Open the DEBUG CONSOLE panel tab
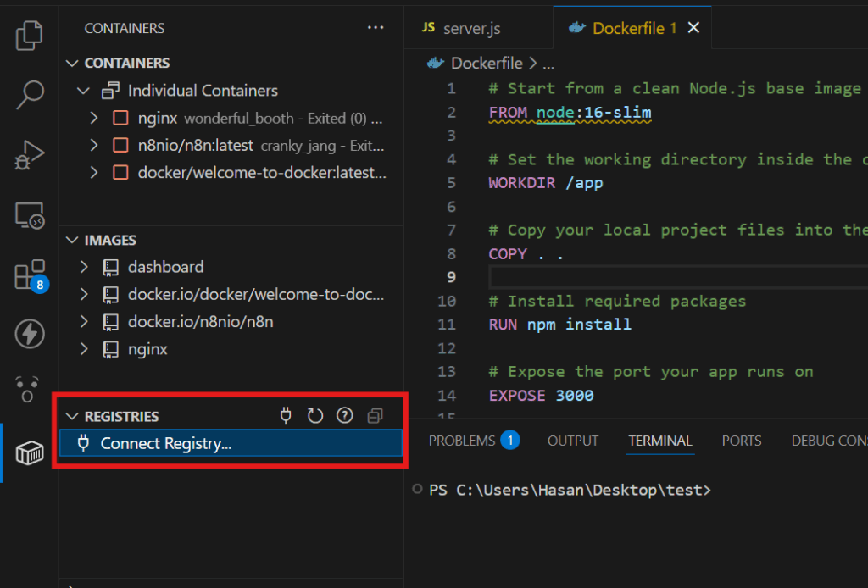Screen dimensions: 868x588 tap(829, 441)
